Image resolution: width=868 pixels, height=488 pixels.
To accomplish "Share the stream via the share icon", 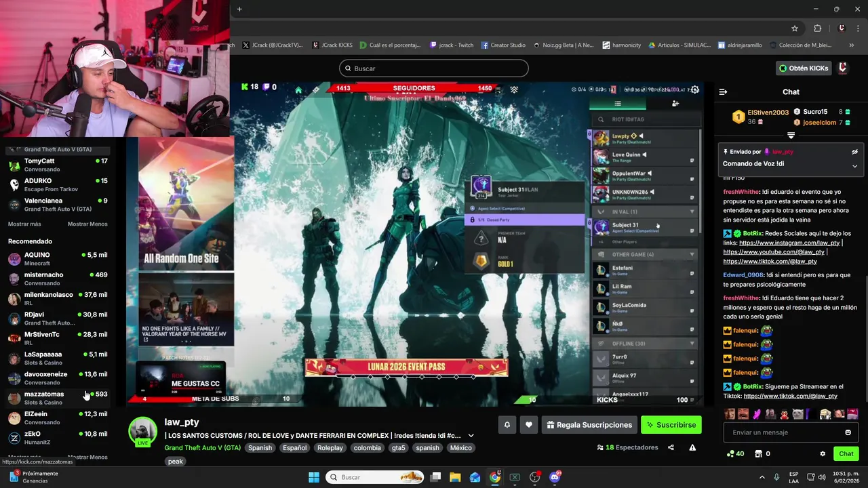I will pyautogui.click(x=671, y=447).
